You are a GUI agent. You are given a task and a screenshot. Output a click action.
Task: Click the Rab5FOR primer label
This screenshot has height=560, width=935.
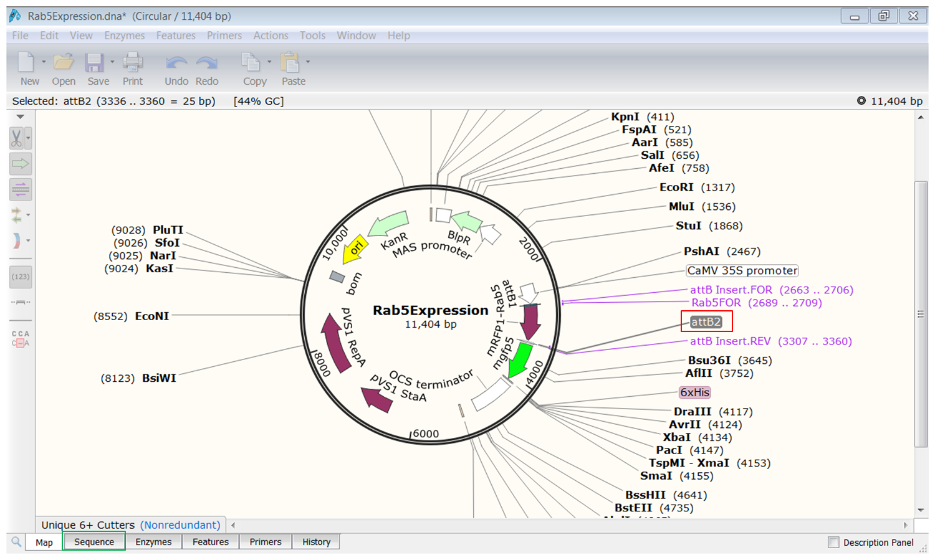coord(757,303)
